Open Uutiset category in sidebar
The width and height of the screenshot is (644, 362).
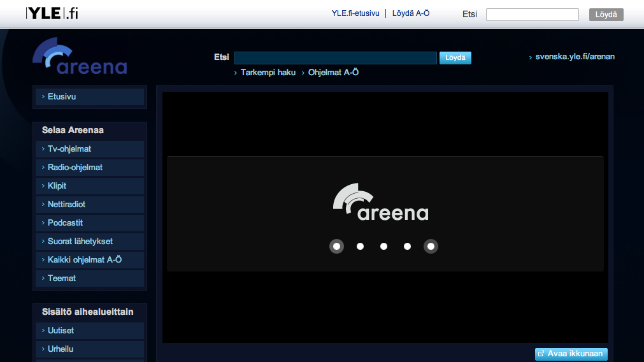(x=90, y=330)
